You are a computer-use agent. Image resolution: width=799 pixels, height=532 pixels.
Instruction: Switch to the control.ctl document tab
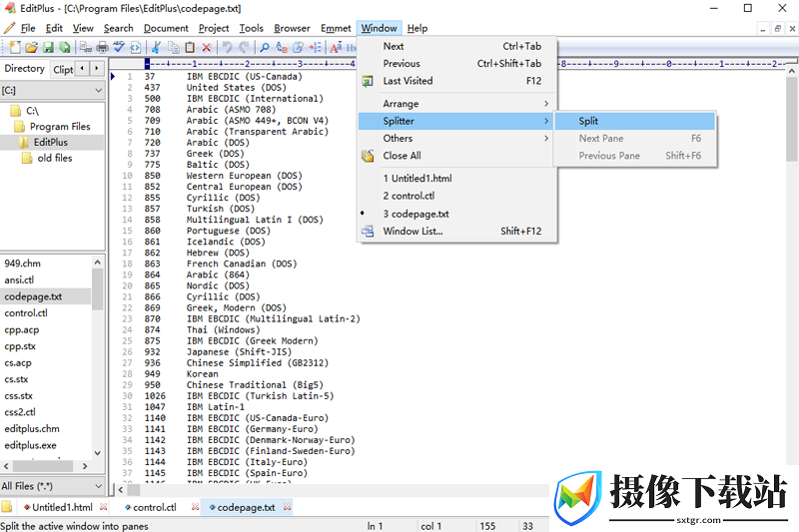[155, 507]
